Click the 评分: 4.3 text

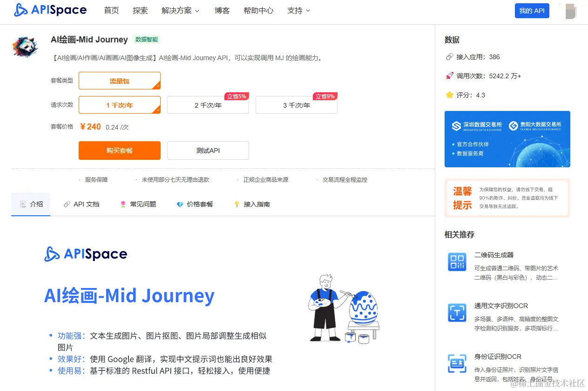[x=471, y=95]
